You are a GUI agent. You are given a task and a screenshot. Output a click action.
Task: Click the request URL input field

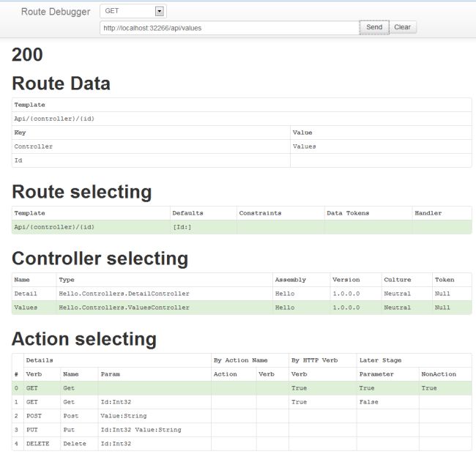click(x=229, y=28)
